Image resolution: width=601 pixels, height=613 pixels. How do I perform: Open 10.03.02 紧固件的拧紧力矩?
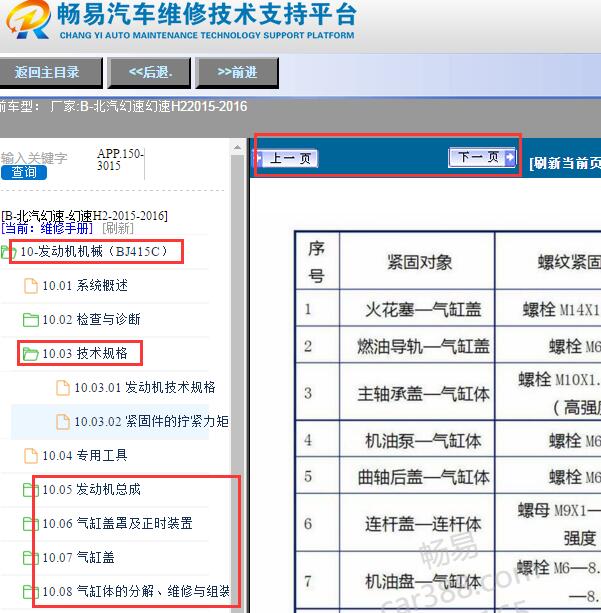coord(151,421)
